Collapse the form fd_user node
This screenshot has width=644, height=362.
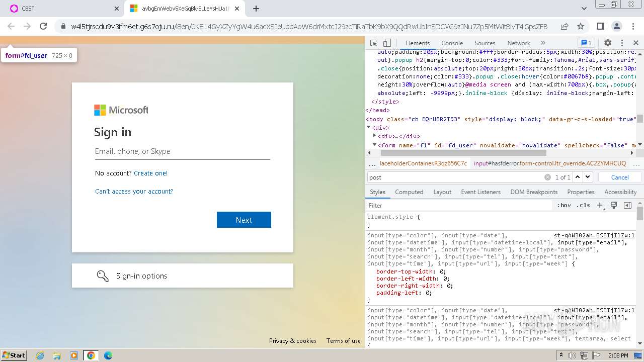[x=375, y=145]
